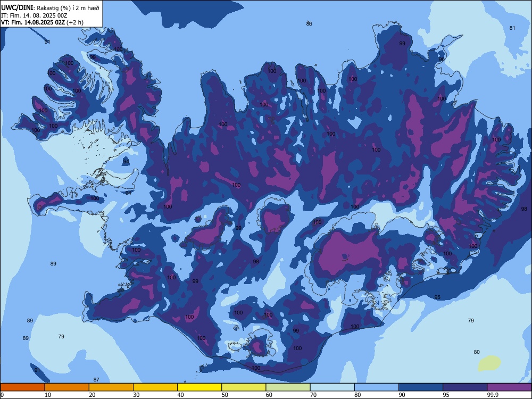Click the 96 value on the northeast coast
532x399 pixels.
442,60
